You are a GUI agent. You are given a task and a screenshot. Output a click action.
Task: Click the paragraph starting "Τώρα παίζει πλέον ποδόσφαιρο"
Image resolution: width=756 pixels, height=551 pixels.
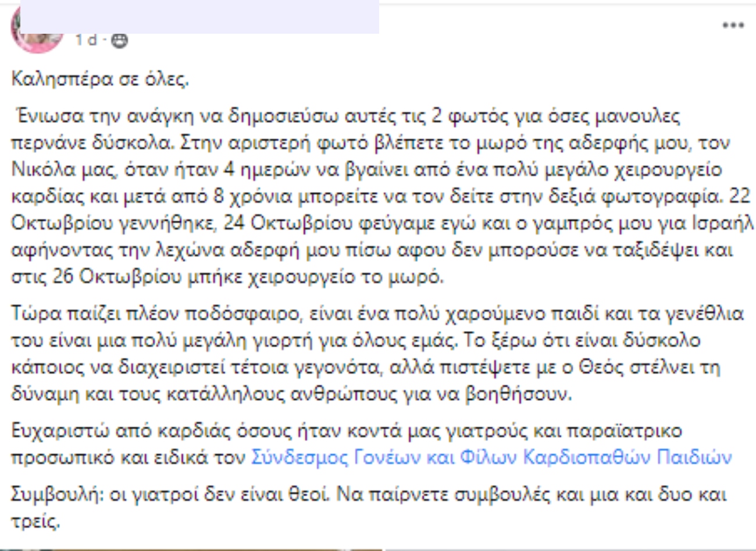tap(377, 354)
